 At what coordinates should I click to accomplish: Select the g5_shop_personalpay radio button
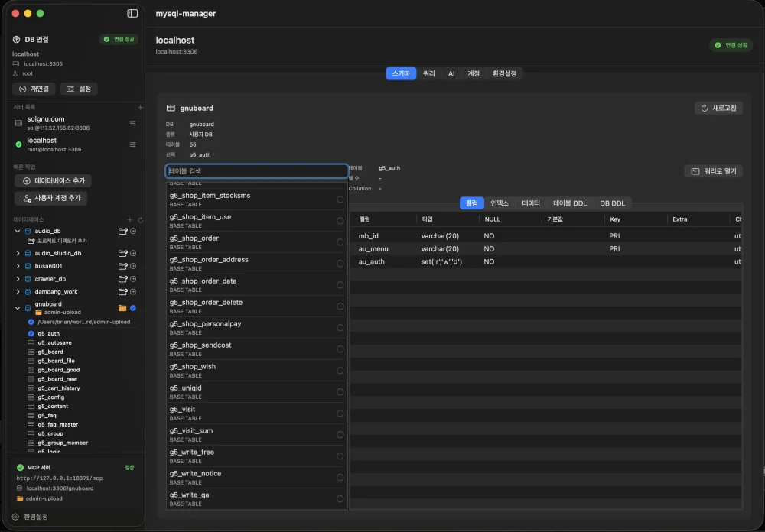pyautogui.click(x=340, y=328)
